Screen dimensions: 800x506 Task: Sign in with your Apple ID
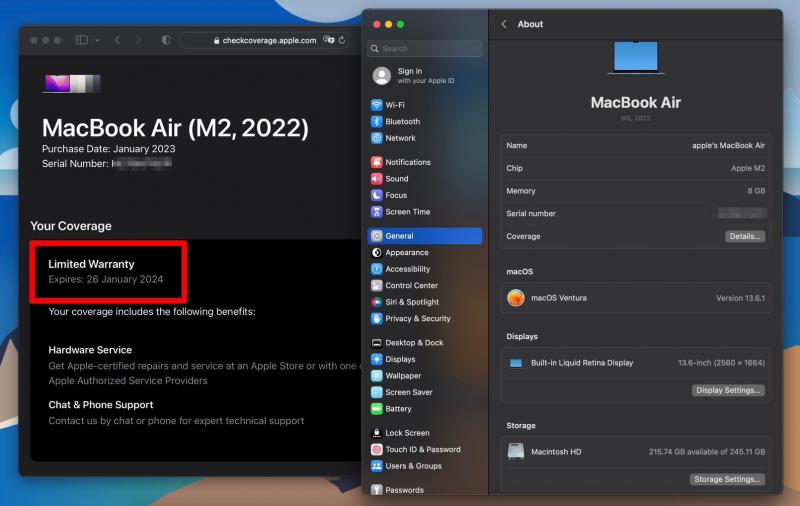pos(425,75)
